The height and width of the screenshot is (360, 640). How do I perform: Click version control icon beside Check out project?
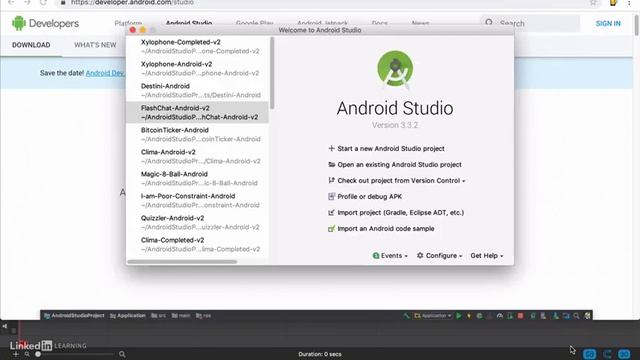coord(331,180)
